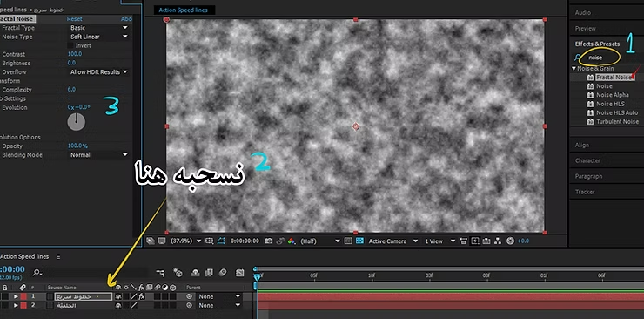The width and height of the screenshot is (644, 319).
Task: Click the Evolution angle dial
Action: point(77,122)
